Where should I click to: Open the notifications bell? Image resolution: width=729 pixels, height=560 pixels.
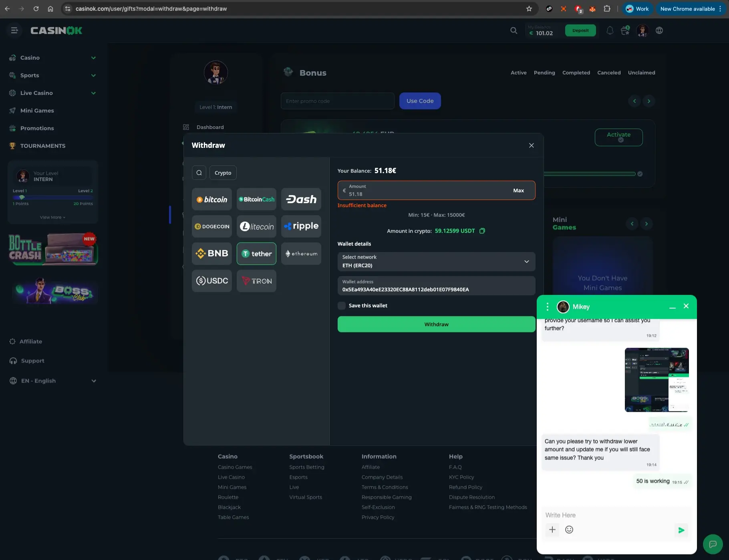pos(610,30)
